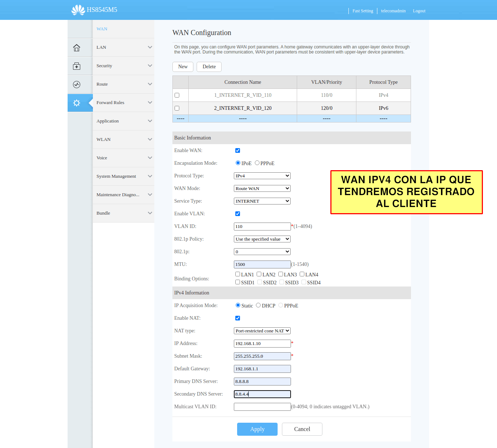Open the WAN menu item
497x448 pixels.
(x=102, y=29)
